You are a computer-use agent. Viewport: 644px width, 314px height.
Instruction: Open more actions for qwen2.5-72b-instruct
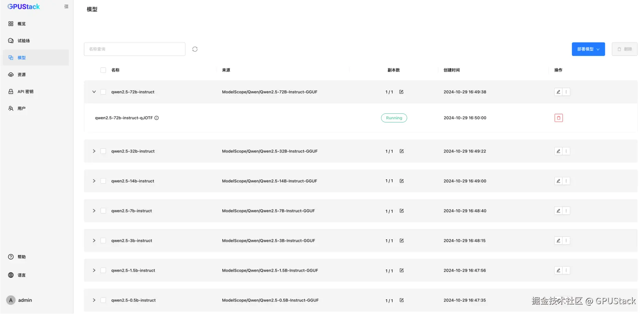pos(566,92)
